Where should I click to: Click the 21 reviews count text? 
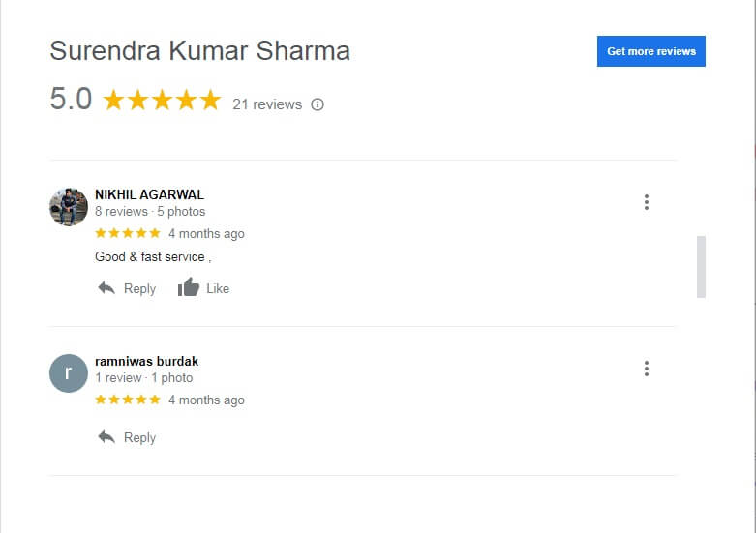click(x=267, y=104)
